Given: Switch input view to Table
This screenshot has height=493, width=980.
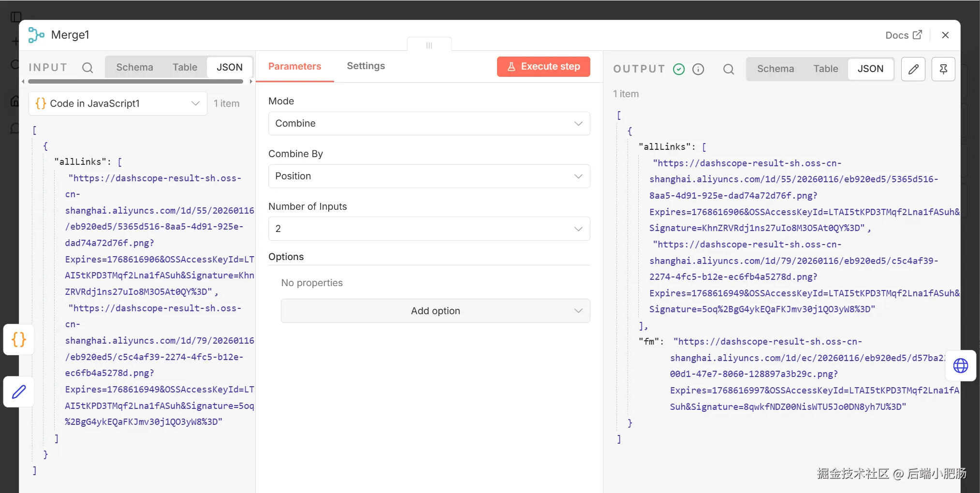Looking at the screenshot, I should (x=185, y=67).
